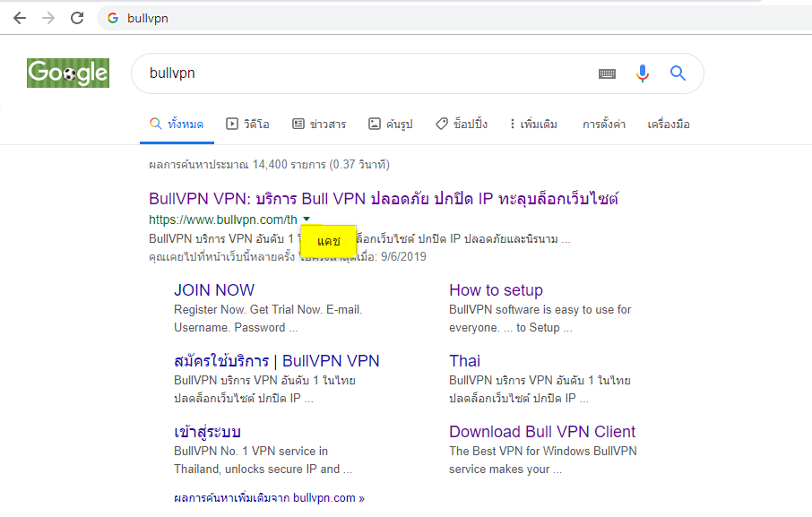Reload the page with the refresh icon
The width and height of the screenshot is (812, 517).
[77, 18]
